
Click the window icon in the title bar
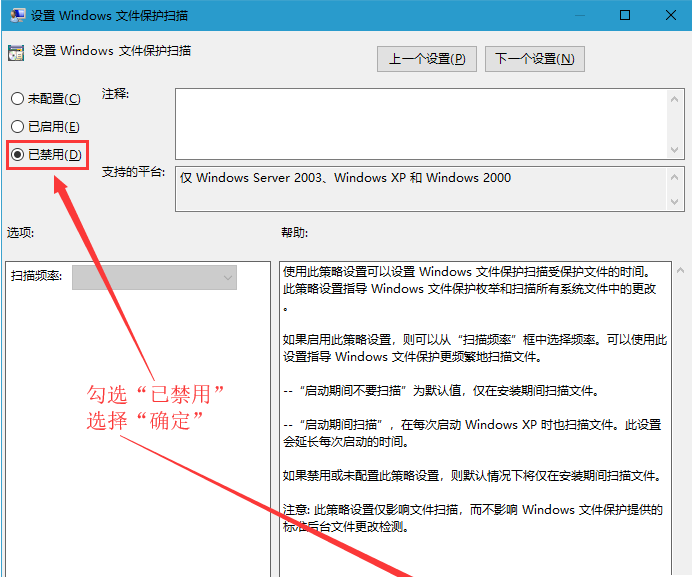pos(15,16)
